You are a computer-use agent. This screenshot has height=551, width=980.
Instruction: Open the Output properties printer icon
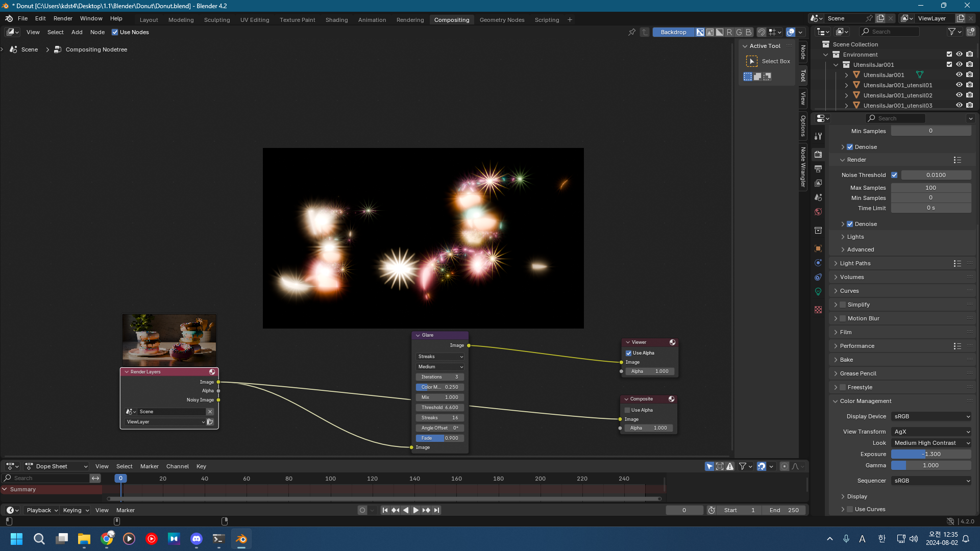pyautogui.click(x=818, y=168)
